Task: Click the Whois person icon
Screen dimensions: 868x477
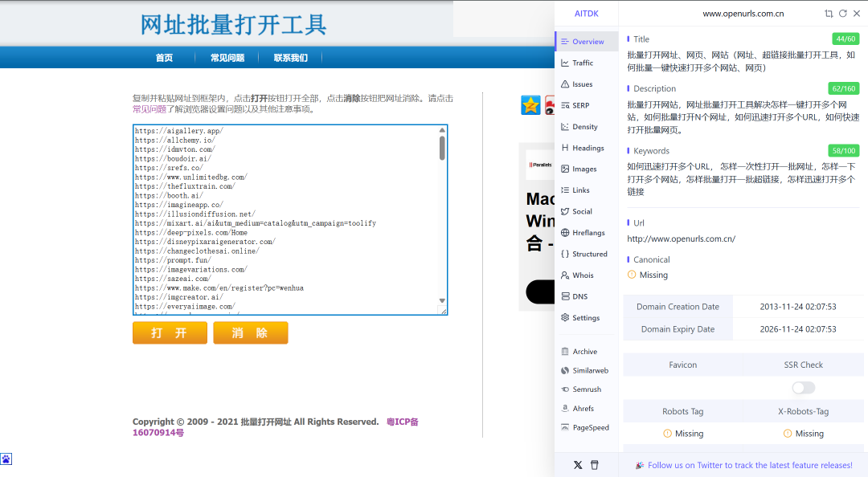Action: 565,275
